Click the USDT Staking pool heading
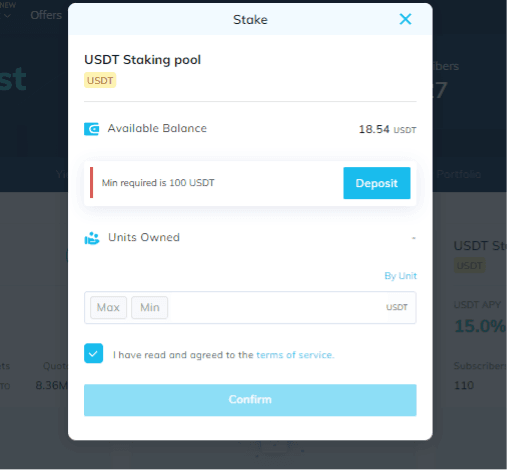 142,60
